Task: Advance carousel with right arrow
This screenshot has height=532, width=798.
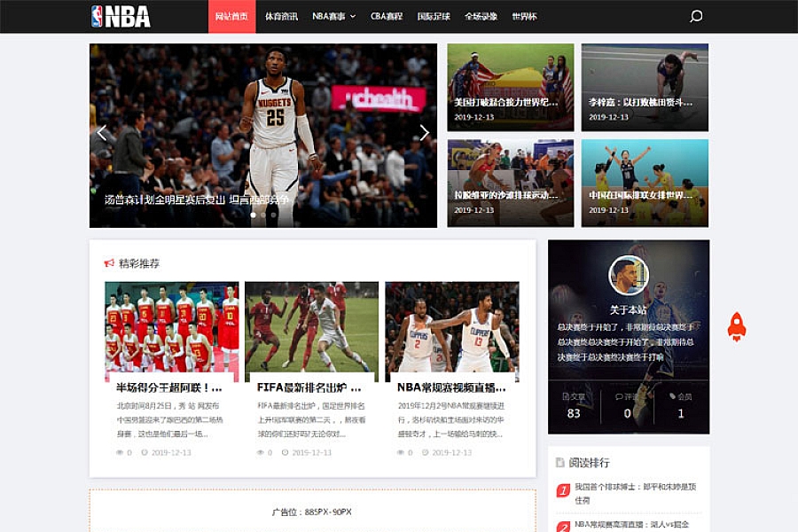Action: click(x=424, y=133)
